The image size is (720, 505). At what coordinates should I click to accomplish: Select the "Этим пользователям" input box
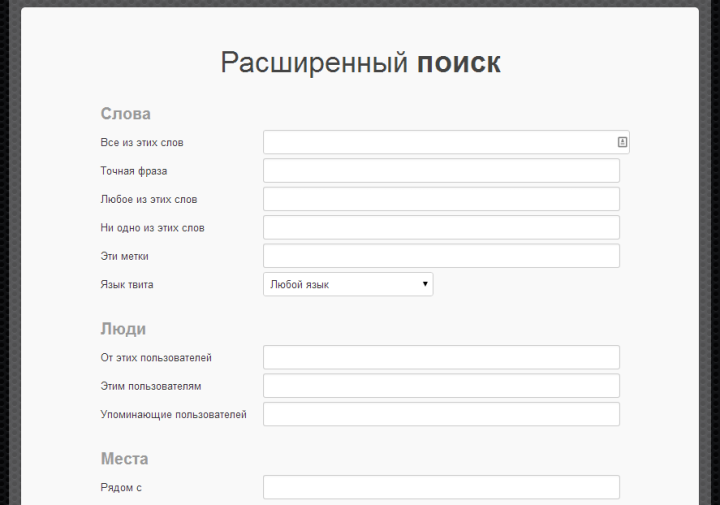click(x=441, y=386)
